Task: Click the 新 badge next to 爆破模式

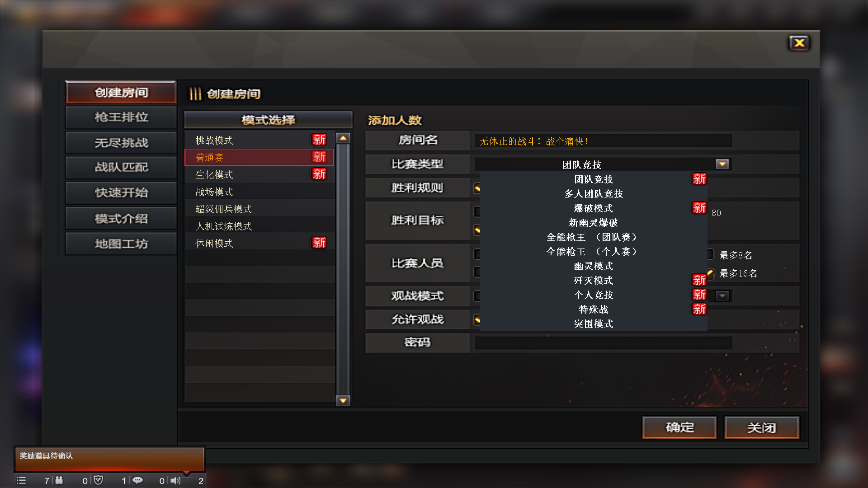Action: pyautogui.click(x=699, y=208)
